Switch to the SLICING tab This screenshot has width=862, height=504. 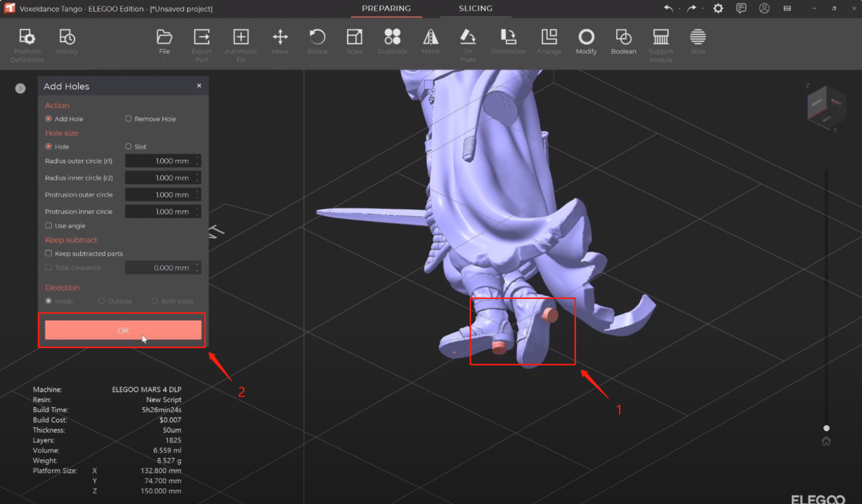475,9
